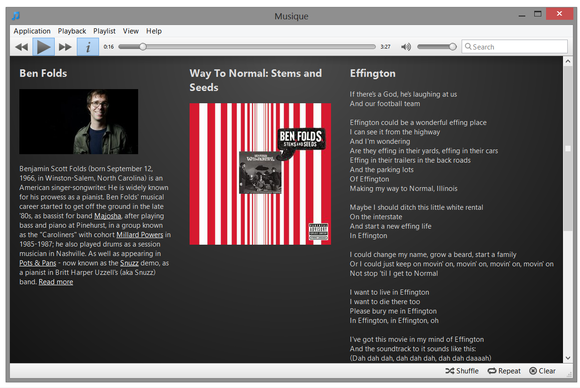Viewport: 580px width, 388px height.
Task: Click lyric 'Making my way to Normal, Illinois'
Action: tap(404, 189)
